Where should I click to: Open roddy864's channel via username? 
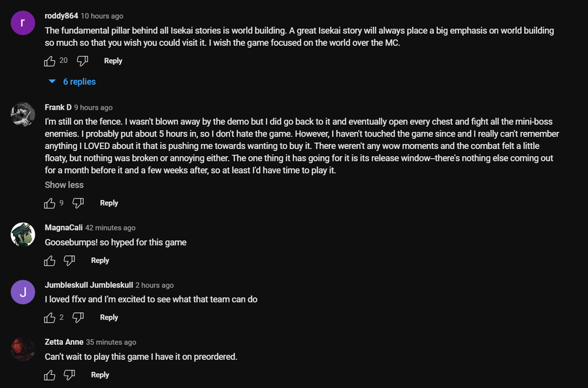click(60, 16)
